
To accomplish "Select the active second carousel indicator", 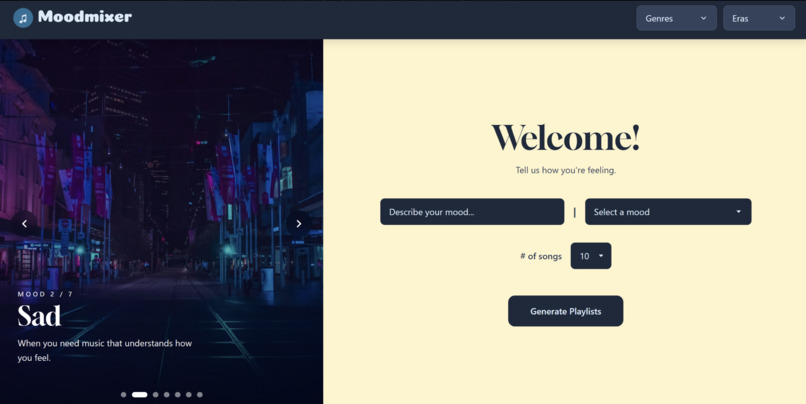I will click(x=139, y=395).
